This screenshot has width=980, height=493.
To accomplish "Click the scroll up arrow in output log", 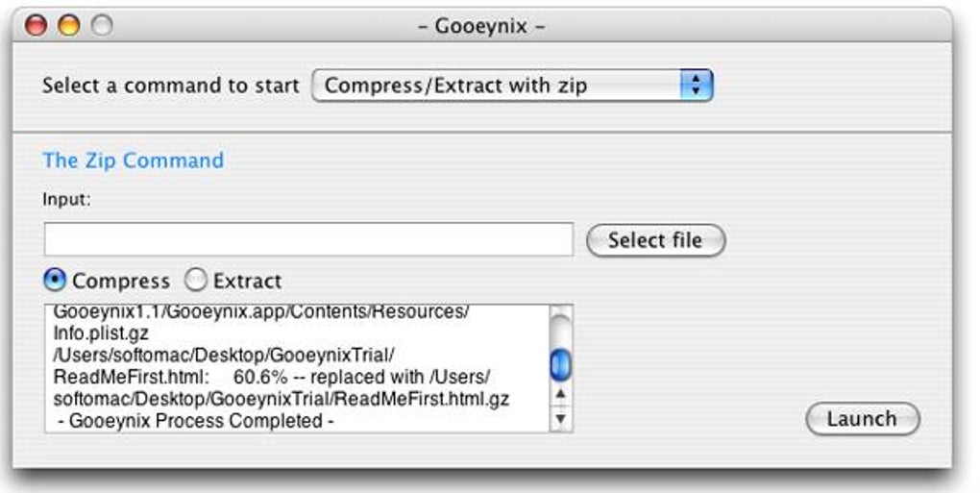I will point(560,394).
